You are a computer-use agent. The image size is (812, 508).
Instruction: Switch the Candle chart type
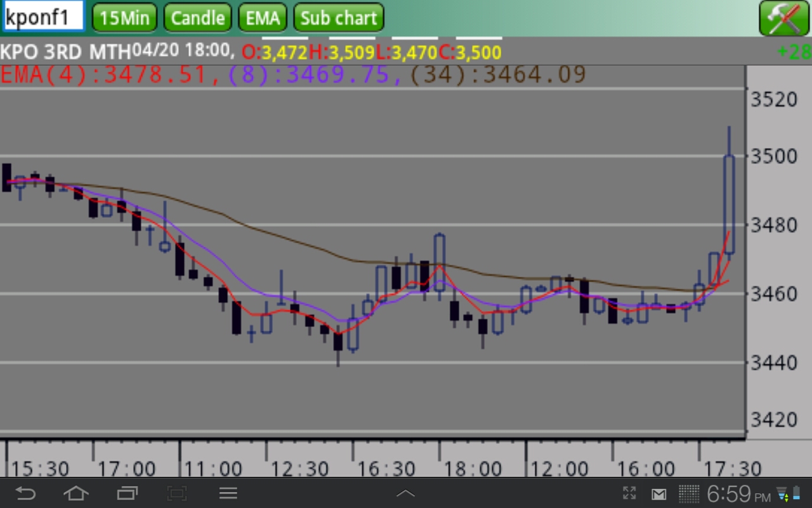pos(198,18)
